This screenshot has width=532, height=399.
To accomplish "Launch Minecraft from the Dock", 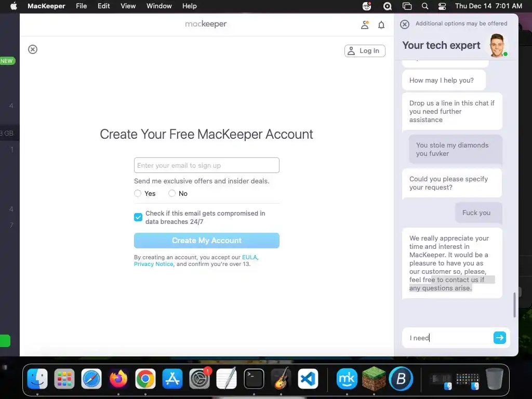I will click(x=374, y=379).
